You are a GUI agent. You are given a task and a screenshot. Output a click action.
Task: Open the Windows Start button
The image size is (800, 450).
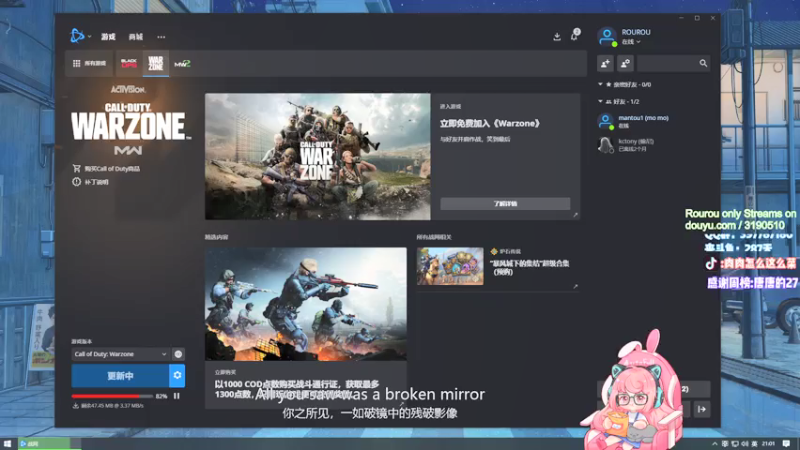pos(7,444)
